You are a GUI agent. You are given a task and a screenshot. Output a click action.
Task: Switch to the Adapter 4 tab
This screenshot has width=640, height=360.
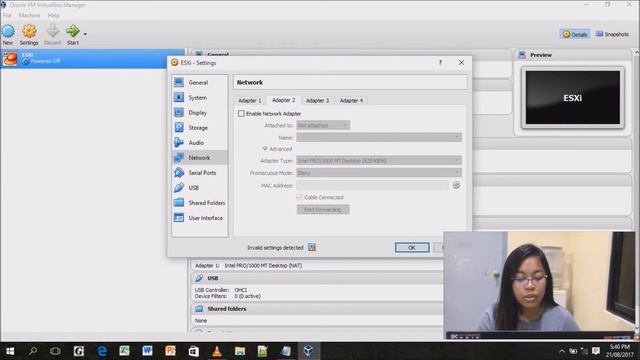(351, 100)
